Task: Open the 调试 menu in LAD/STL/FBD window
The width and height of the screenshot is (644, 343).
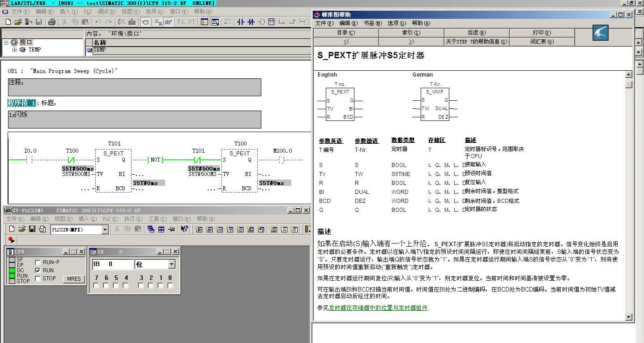Action: (x=106, y=12)
